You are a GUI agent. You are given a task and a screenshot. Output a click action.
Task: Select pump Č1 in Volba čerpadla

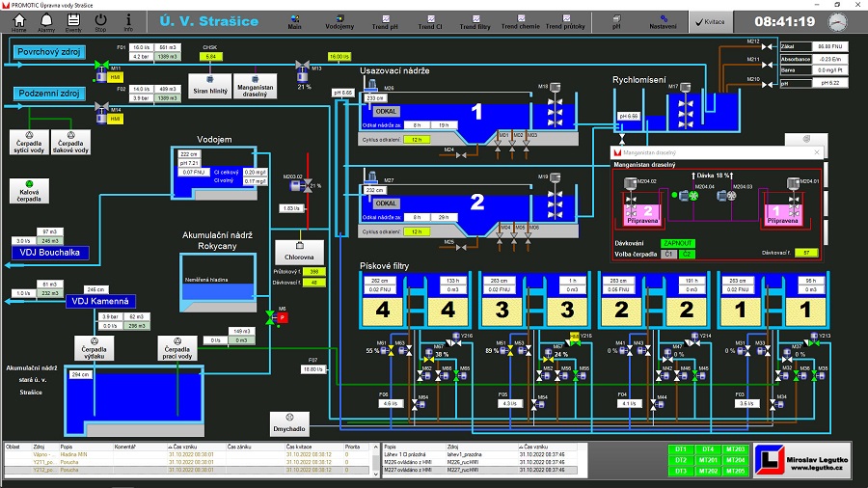(669, 254)
